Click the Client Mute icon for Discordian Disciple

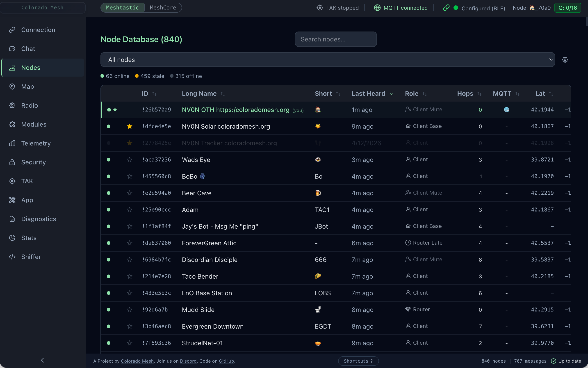coord(408,259)
